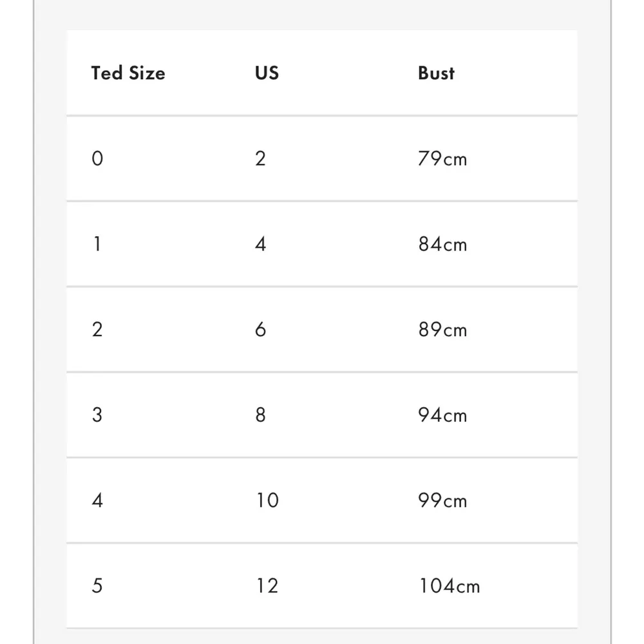Select the 104cm bust measurement
644x644 pixels.
(x=449, y=585)
